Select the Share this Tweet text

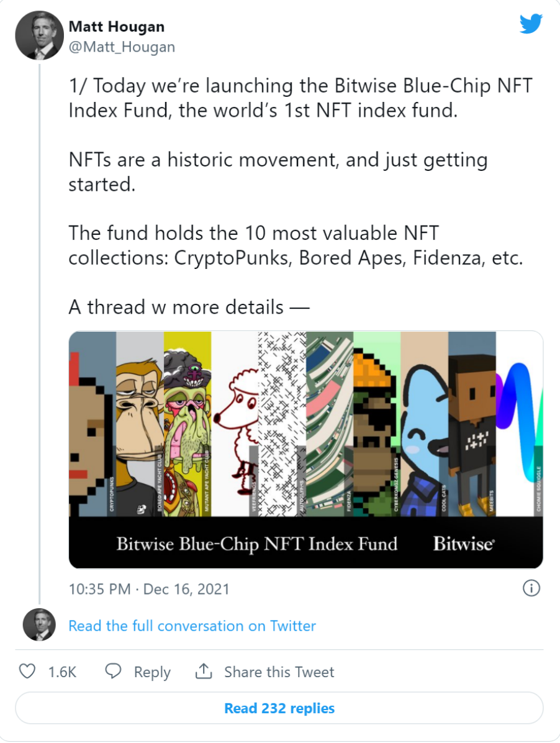point(279,672)
